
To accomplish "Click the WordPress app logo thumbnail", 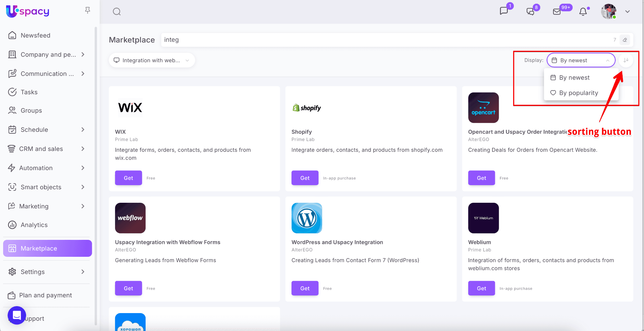I will coord(307,218).
